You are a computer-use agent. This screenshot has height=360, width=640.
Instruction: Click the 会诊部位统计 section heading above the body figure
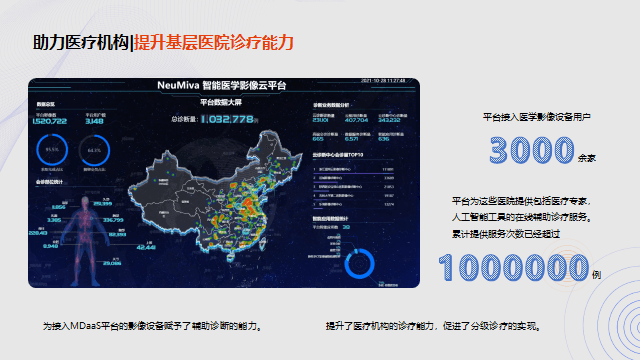[x=49, y=182]
